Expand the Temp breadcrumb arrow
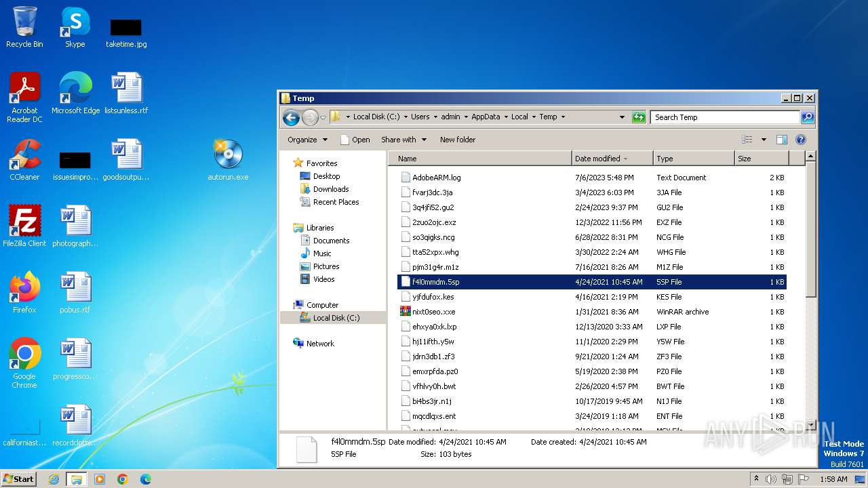Screen dimensions: 868x488 click(x=563, y=117)
